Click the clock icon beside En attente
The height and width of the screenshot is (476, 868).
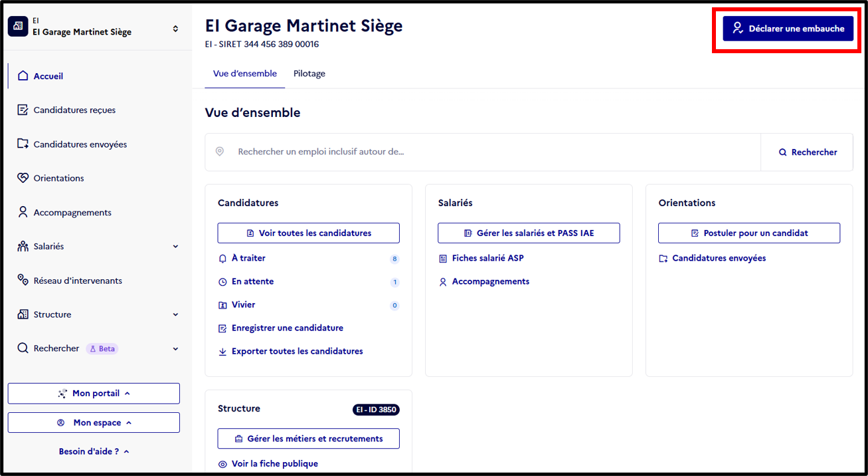tap(222, 282)
